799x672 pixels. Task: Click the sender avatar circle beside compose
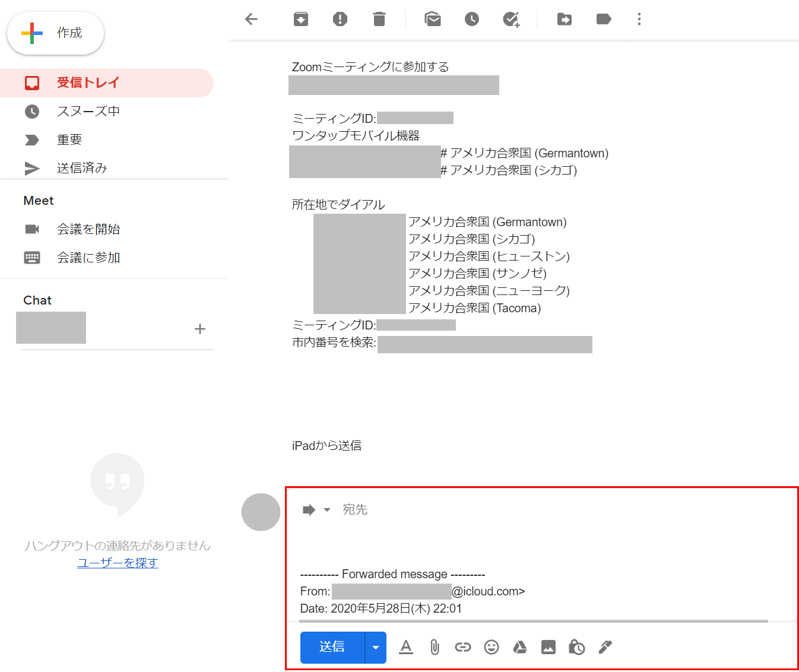[x=261, y=512]
